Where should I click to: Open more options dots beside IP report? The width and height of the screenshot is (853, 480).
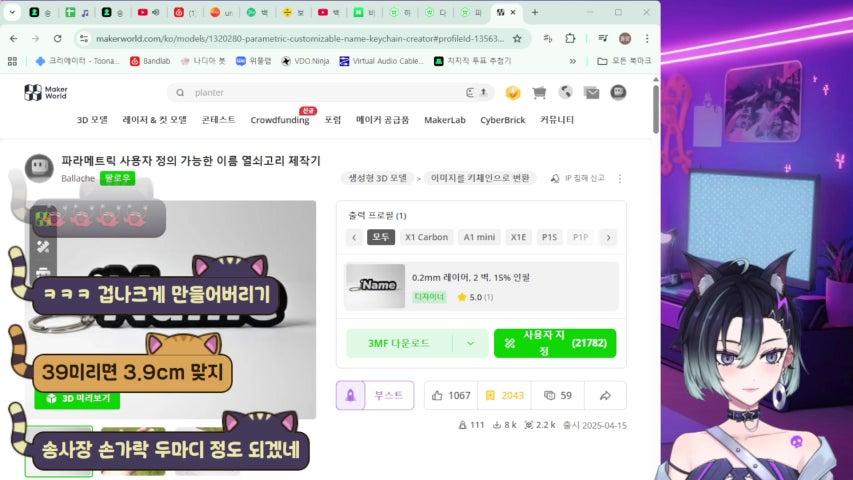click(620, 179)
